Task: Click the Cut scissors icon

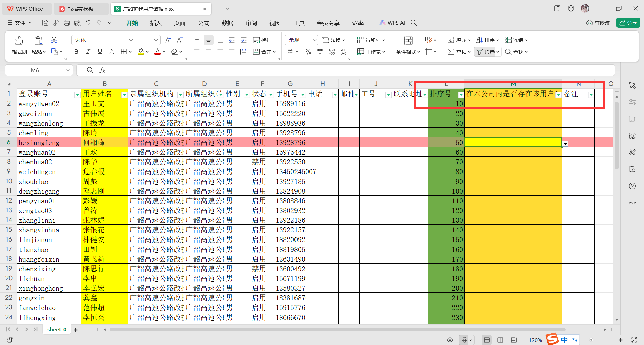Action: pyautogui.click(x=54, y=40)
